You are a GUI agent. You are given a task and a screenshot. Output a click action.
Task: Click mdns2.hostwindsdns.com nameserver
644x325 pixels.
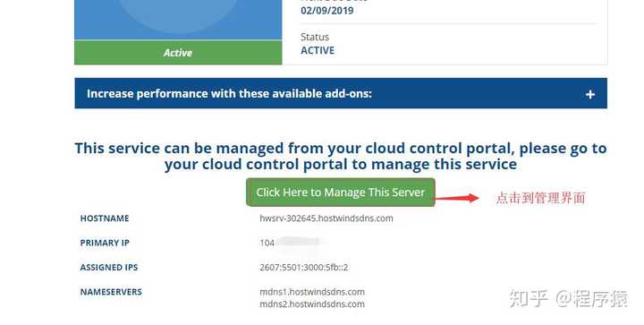point(312,304)
